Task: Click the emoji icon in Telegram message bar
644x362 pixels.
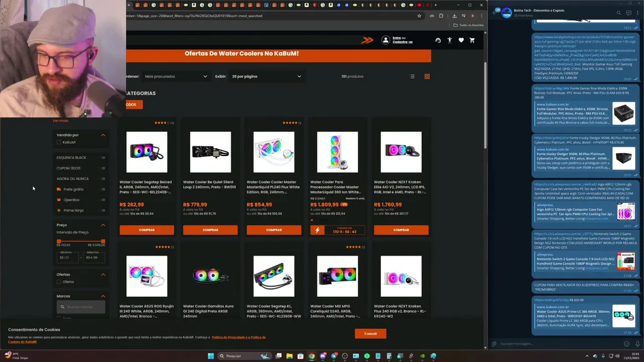Action: 626,344
